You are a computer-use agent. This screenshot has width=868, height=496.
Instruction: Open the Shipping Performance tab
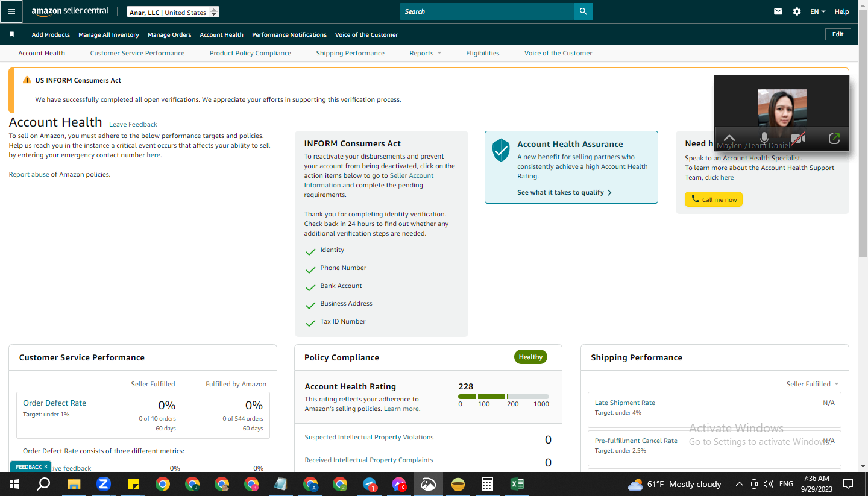[350, 53]
